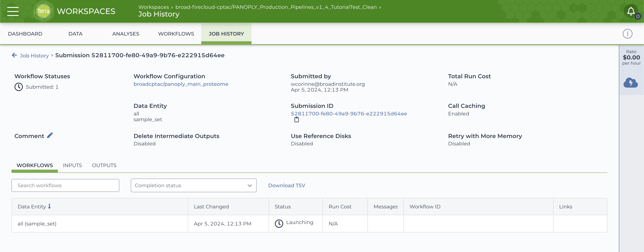Edit comment using the pencil icon
Viewport: 644px width, 252px height.
click(50, 135)
